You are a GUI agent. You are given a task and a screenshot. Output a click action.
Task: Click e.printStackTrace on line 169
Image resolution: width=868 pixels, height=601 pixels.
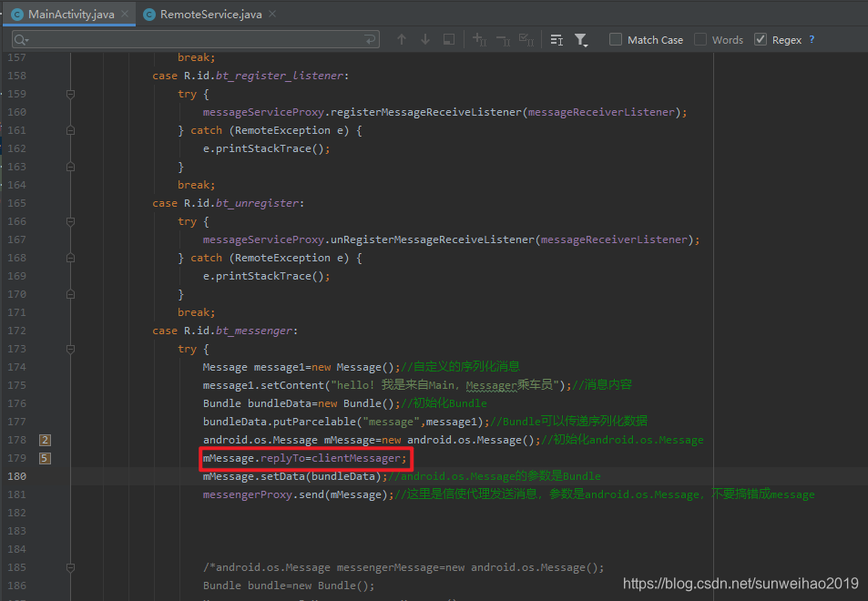pos(257,276)
